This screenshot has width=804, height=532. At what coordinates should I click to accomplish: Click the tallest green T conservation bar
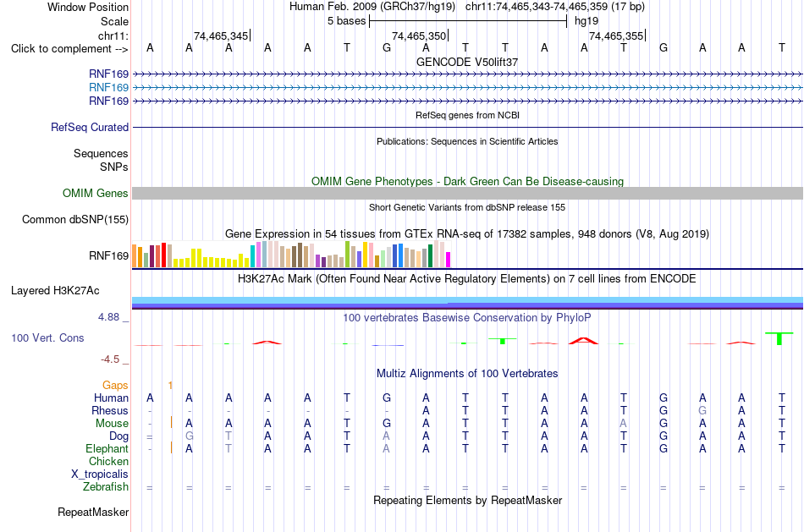pos(779,339)
